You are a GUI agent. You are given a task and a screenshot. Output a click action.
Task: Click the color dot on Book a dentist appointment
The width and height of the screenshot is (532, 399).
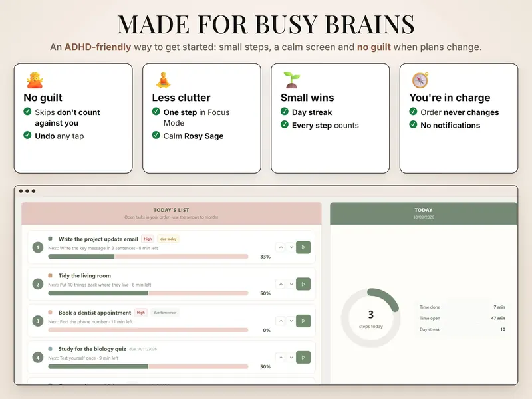point(51,312)
